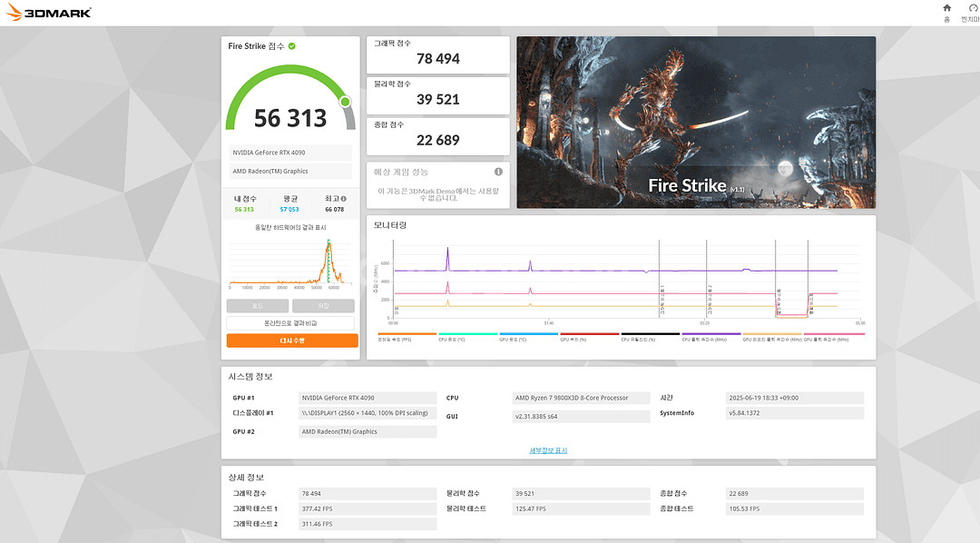Viewport: 980px width, 543px height.
Task: Open info icon in 예상 게임 성능 panel
Action: click(498, 172)
